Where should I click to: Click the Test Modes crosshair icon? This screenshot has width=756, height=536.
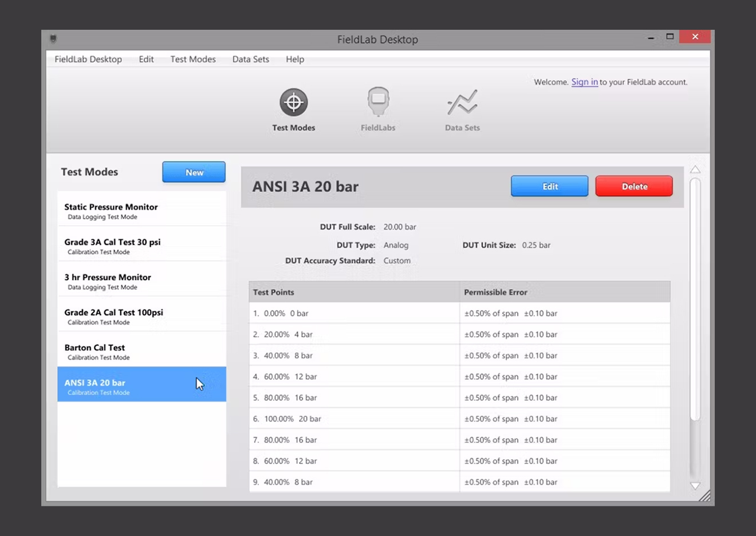coord(293,103)
